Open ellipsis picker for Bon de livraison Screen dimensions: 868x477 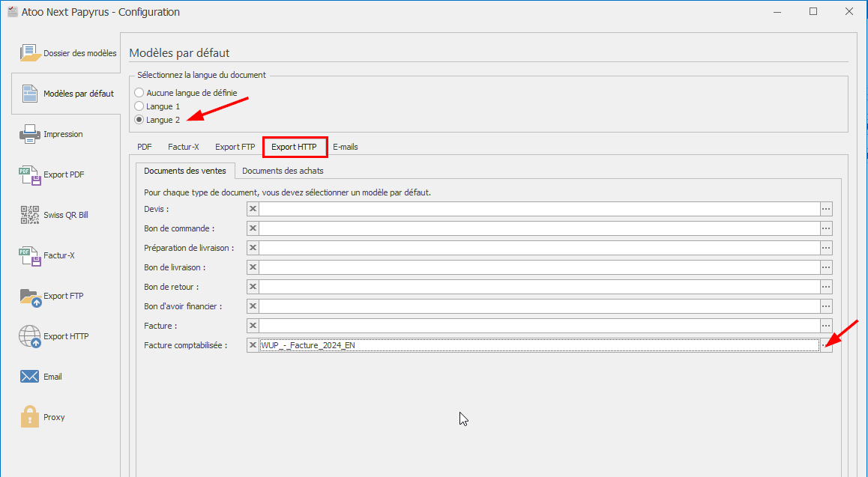(826, 267)
